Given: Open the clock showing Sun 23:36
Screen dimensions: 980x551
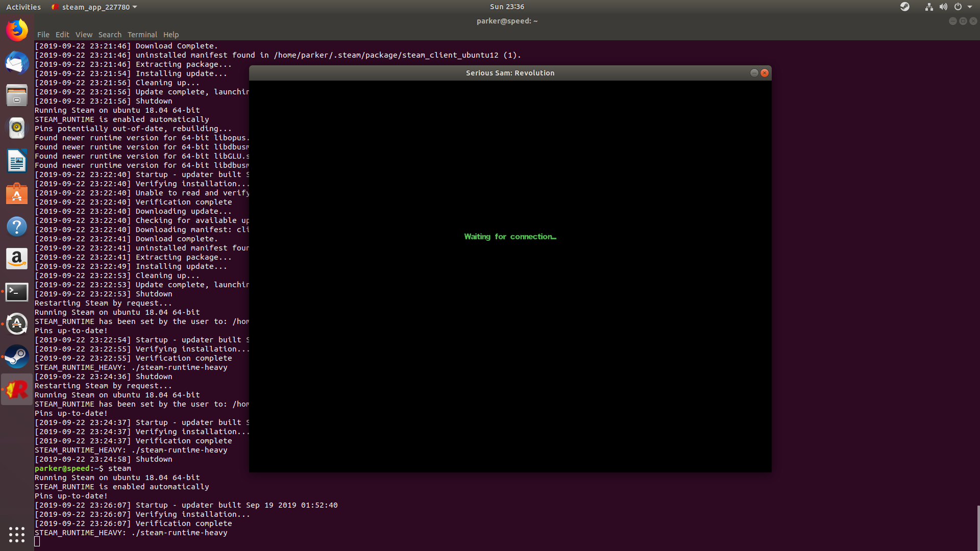Looking at the screenshot, I should (x=507, y=7).
